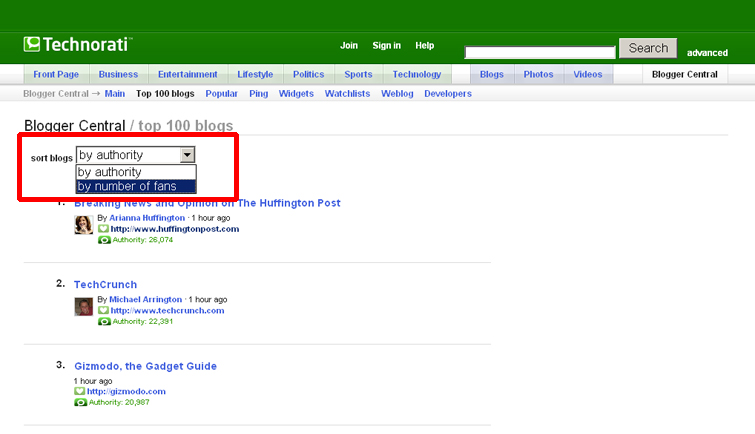This screenshot has width=755, height=434.
Task: Open The Huffington Post blog title
Action: [x=207, y=203]
